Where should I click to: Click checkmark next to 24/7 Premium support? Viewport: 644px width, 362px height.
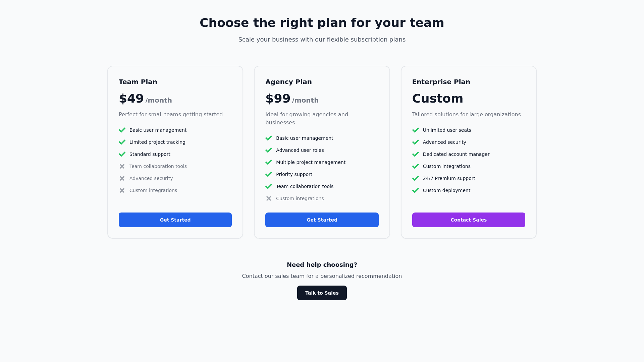point(416,178)
